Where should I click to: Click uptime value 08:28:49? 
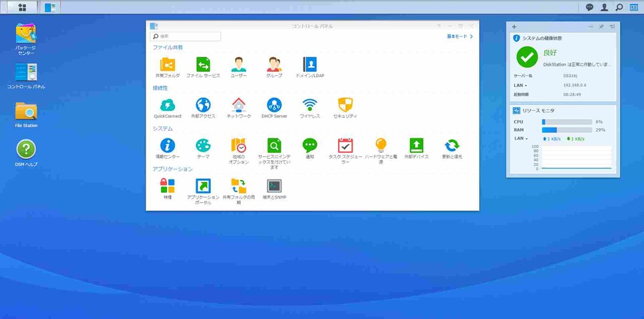point(572,94)
